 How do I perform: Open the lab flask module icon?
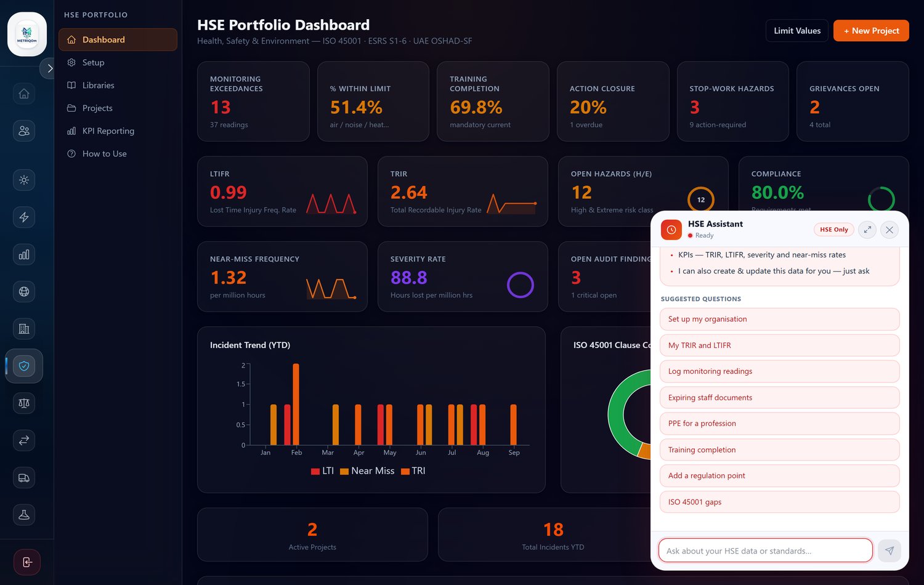pos(24,515)
